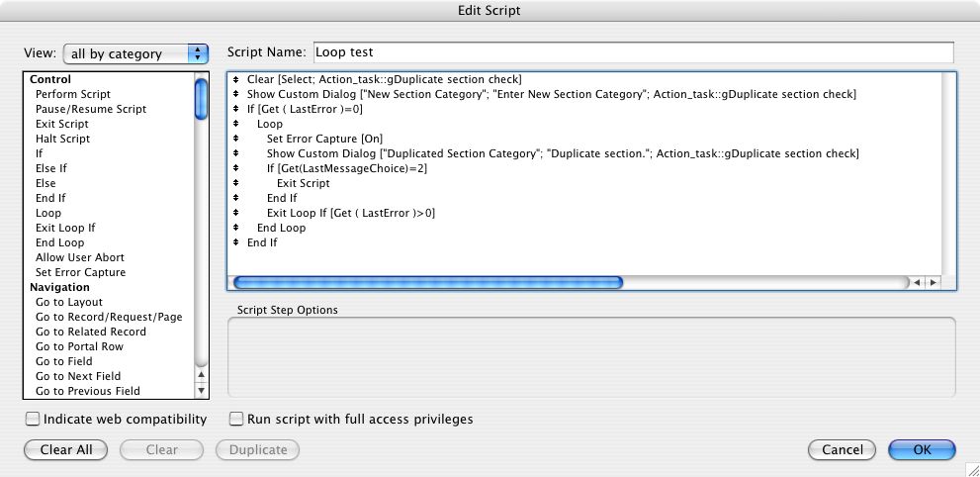Click the horizontal scrollbar thumb in script pane
This screenshot has height=477, width=980.
(427, 283)
